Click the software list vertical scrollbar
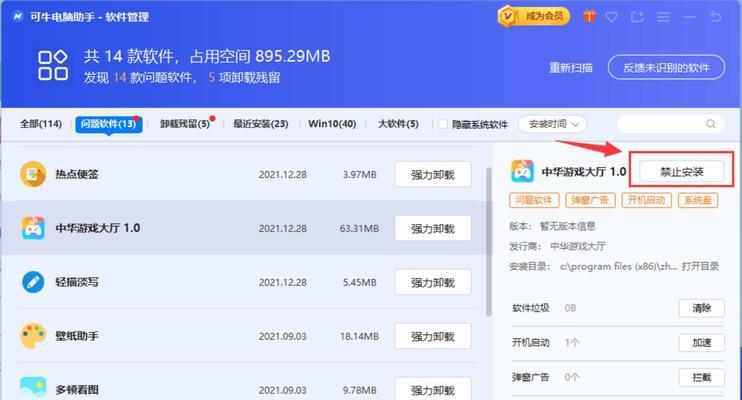Screen dimensions: 742x400 click(x=488, y=241)
